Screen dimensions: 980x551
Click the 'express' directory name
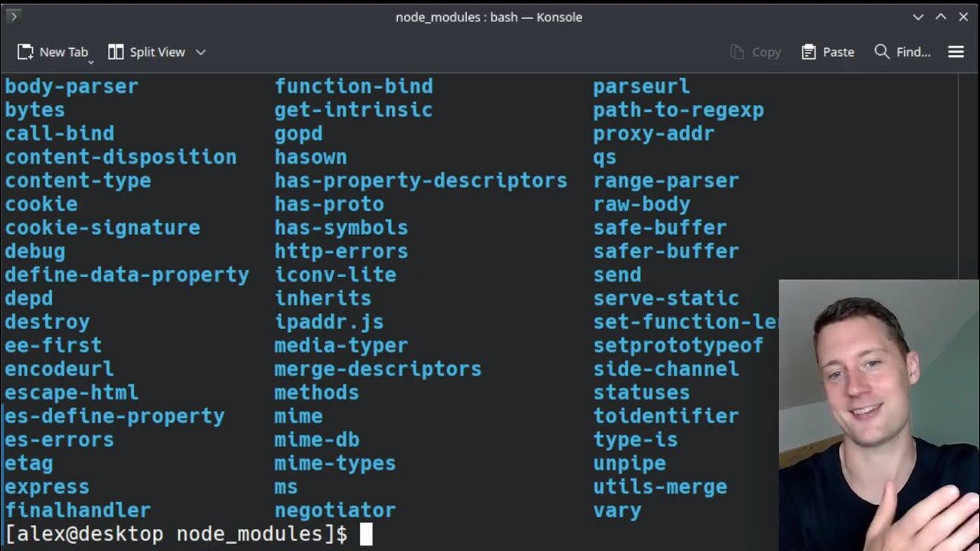click(47, 487)
